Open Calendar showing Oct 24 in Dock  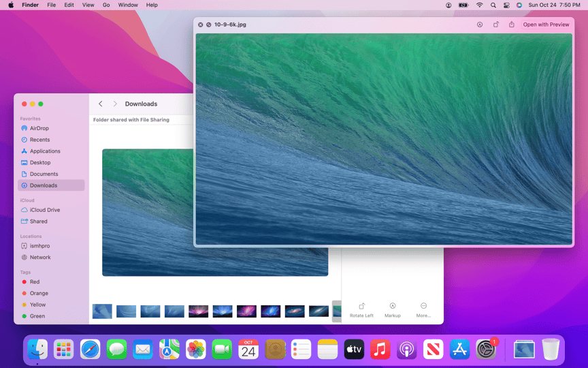[248, 349]
